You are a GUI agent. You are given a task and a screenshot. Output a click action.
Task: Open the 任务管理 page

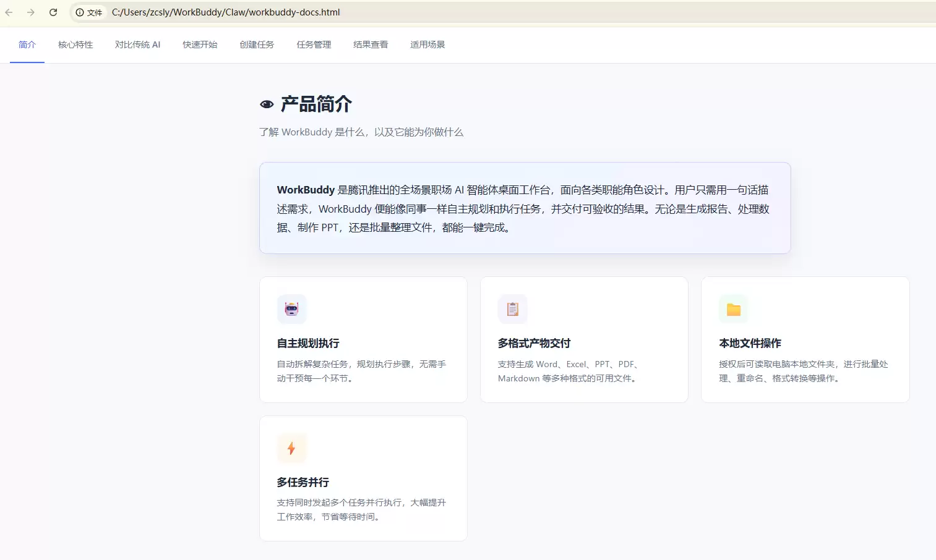pyautogui.click(x=313, y=45)
